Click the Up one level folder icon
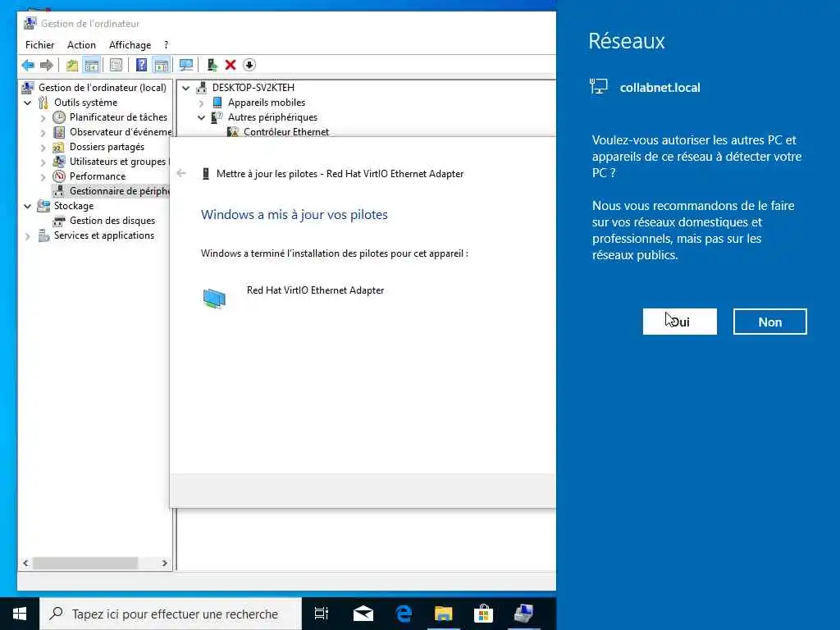Image resolution: width=840 pixels, height=630 pixels. [x=72, y=66]
